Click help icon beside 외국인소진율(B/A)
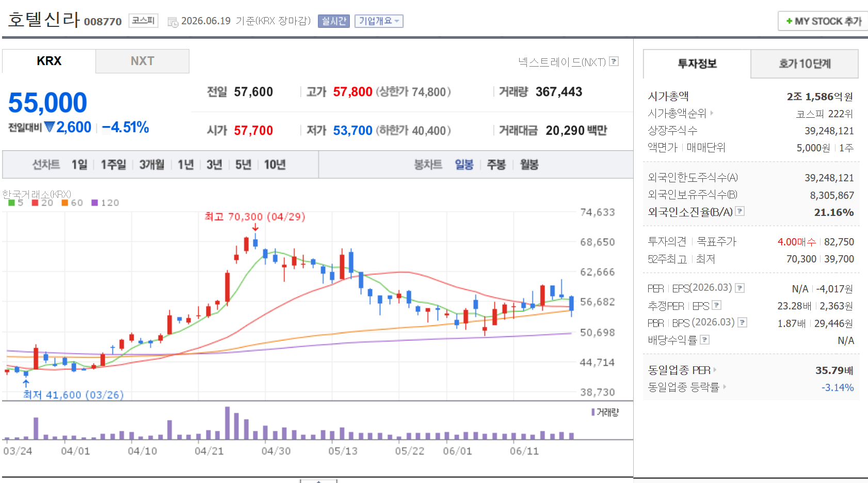The height and width of the screenshot is (483, 868). point(740,211)
